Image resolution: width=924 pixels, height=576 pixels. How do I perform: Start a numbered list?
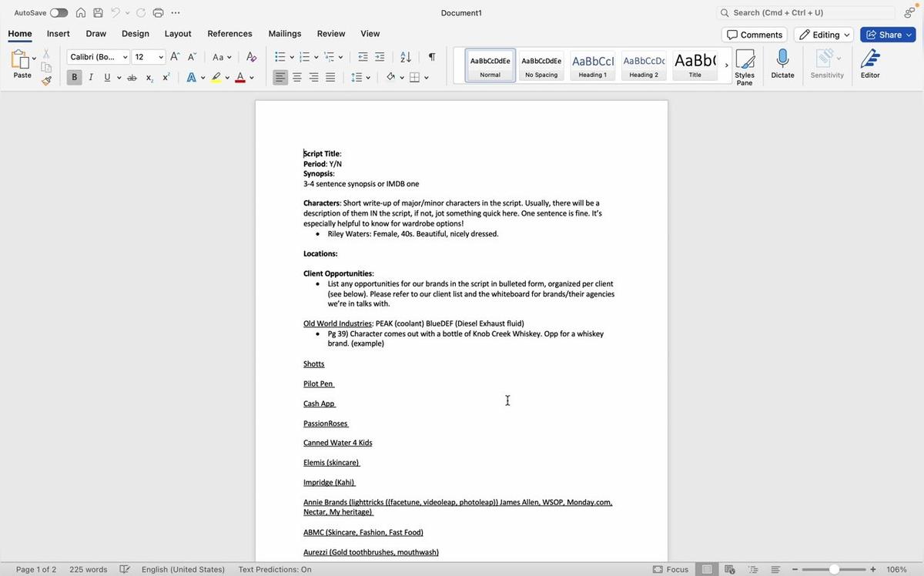(305, 57)
